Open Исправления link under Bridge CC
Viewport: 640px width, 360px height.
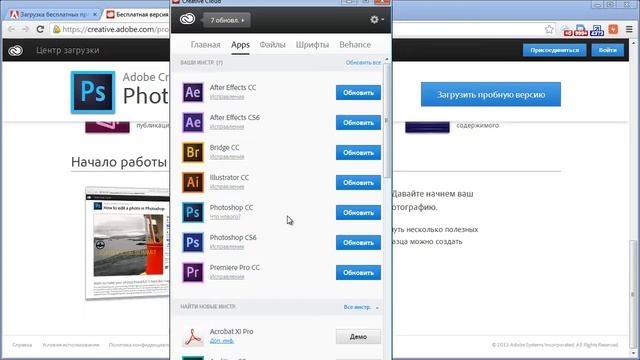227,157
